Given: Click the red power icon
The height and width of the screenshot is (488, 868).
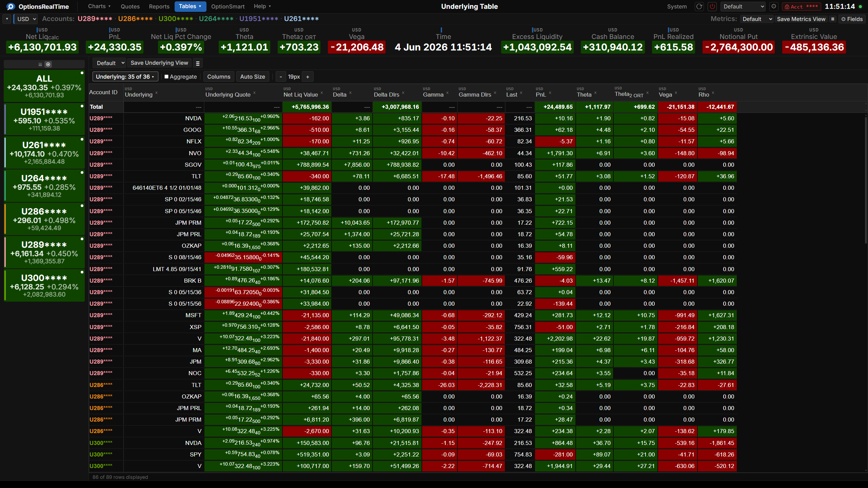Looking at the screenshot, I should click(712, 6).
